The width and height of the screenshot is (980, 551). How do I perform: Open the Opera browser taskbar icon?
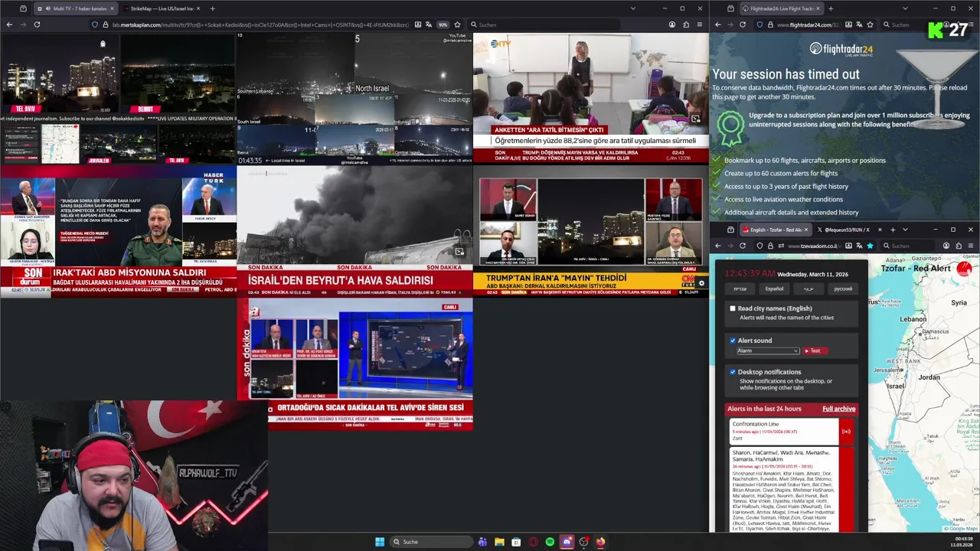(533, 542)
